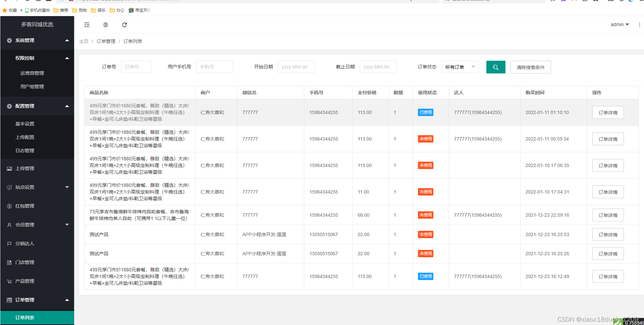
Task: Select 运营商管理 in sidebar
Action: 32,73
